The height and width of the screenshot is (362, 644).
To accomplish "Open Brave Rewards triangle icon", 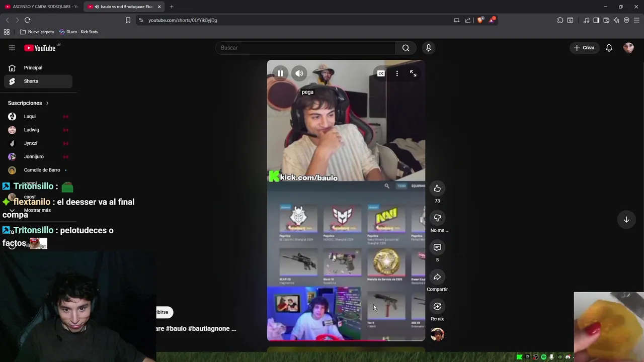I will [492, 20].
